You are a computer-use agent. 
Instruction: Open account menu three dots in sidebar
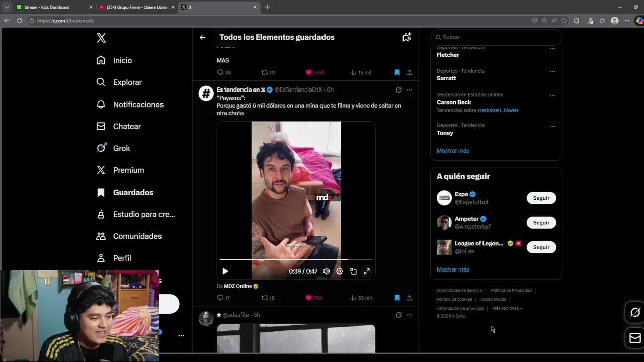[181, 336]
